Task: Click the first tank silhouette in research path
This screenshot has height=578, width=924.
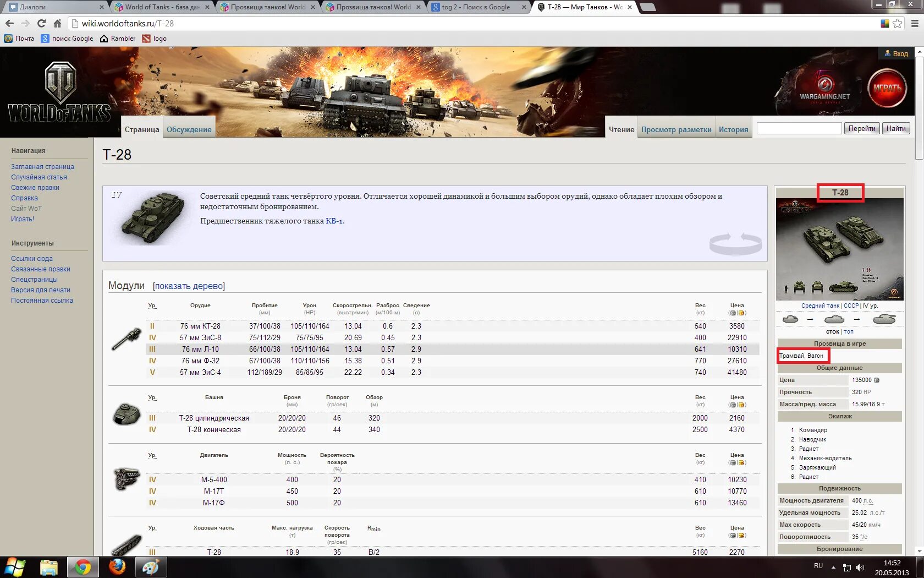Action: (790, 319)
